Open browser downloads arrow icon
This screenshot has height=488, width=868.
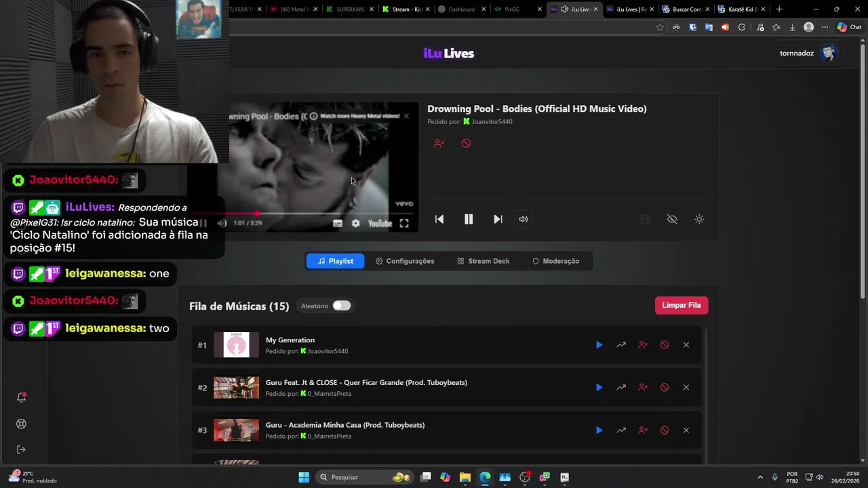792,27
